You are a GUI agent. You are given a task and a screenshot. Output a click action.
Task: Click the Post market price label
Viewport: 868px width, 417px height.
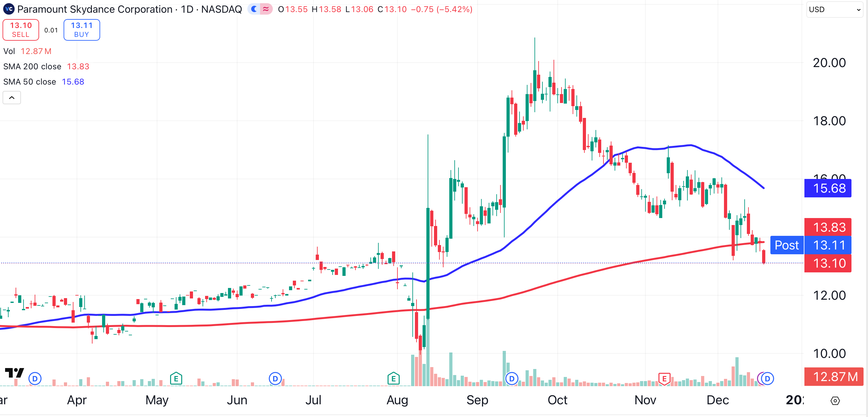click(787, 245)
